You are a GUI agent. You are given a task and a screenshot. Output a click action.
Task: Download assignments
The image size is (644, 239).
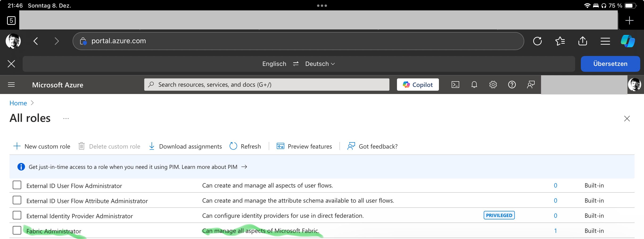[185, 146]
